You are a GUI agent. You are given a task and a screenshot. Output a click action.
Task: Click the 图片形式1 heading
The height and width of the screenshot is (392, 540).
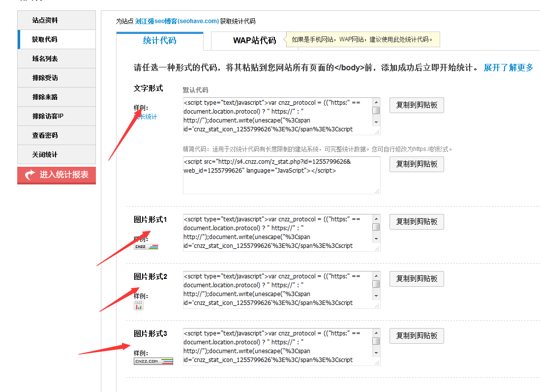pyautogui.click(x=150, y=219)
